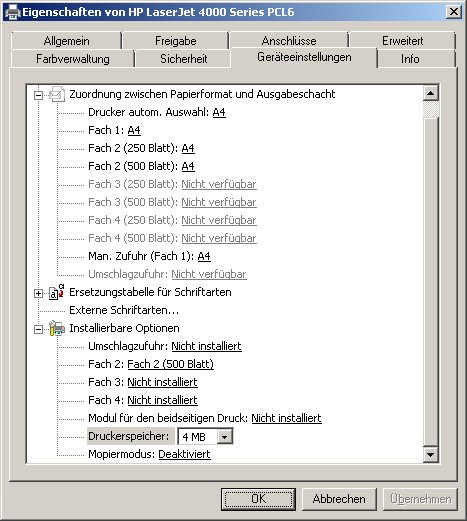Click the Abbrechen button

(x=339, y=499)
